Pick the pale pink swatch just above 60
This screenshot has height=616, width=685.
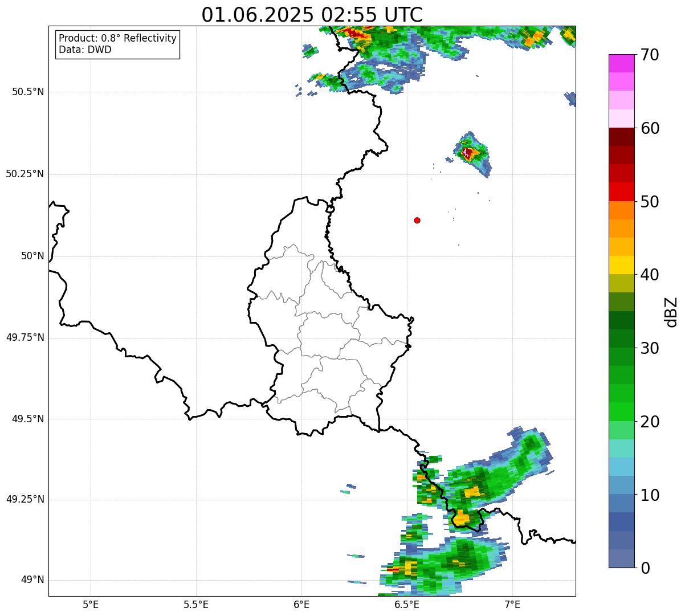pos(621,119)
